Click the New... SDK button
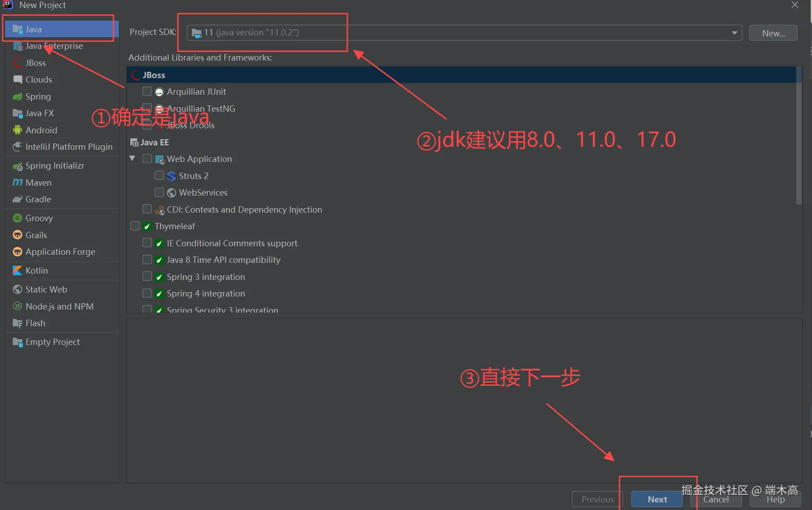 (x=772, y=32)
